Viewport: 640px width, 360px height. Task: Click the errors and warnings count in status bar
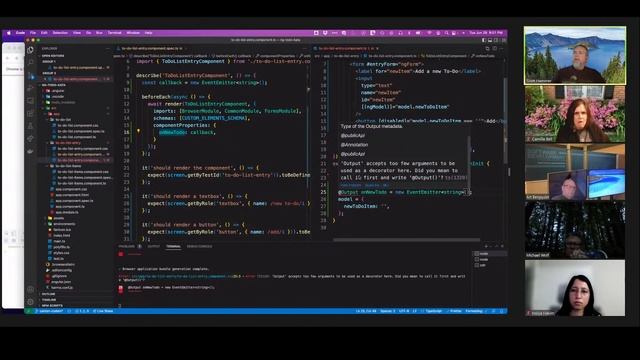82,311
